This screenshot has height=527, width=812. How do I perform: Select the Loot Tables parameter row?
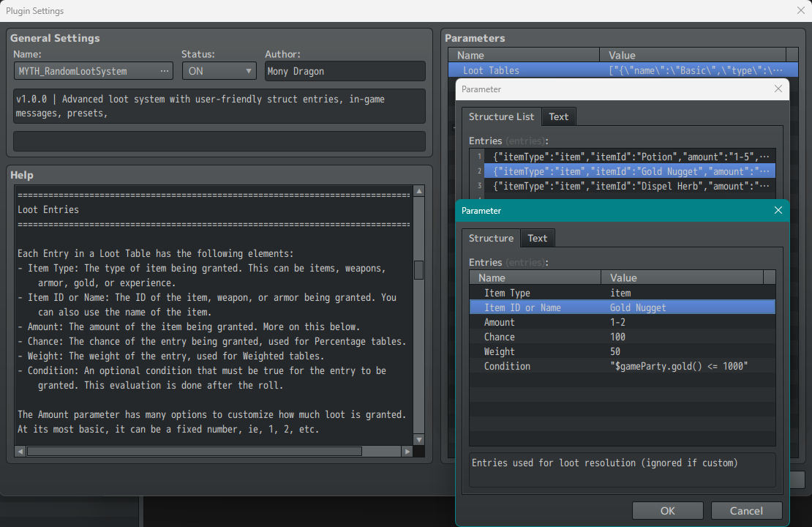(x=623, y=70)
